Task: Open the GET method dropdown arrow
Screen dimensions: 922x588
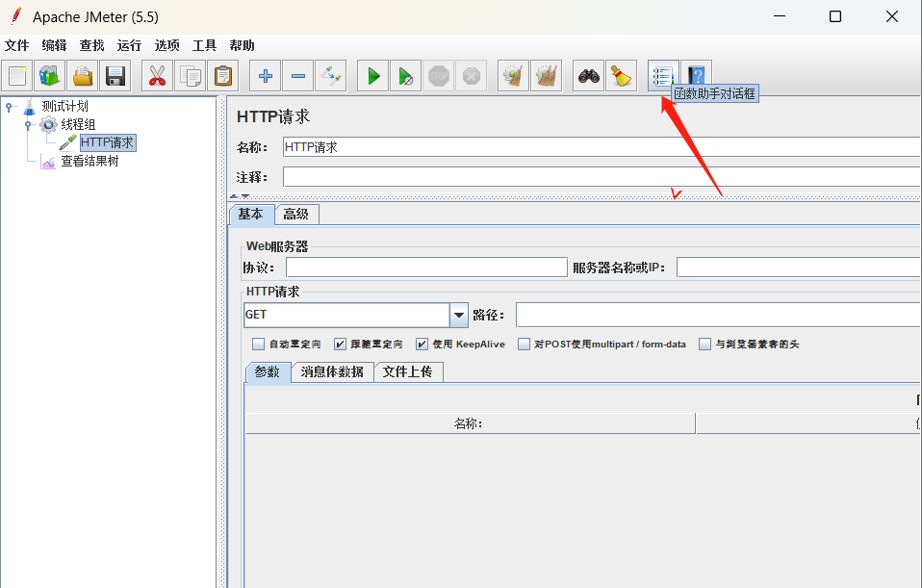Action: [x=459, y=315]
